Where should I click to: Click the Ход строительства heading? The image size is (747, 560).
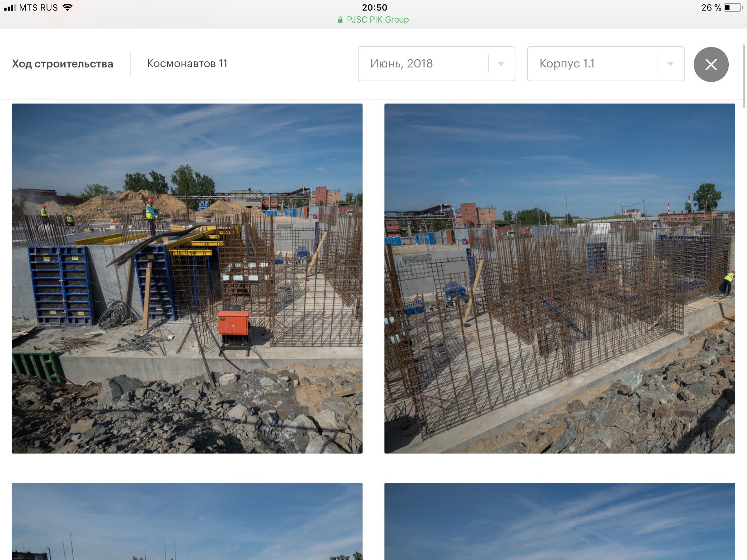point(62,64)
